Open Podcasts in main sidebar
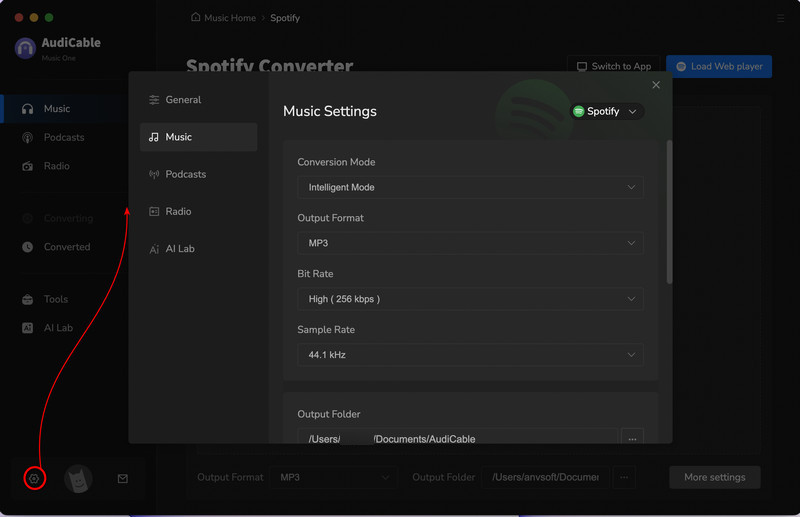The image size is (800, 517). tap(64, 137)
